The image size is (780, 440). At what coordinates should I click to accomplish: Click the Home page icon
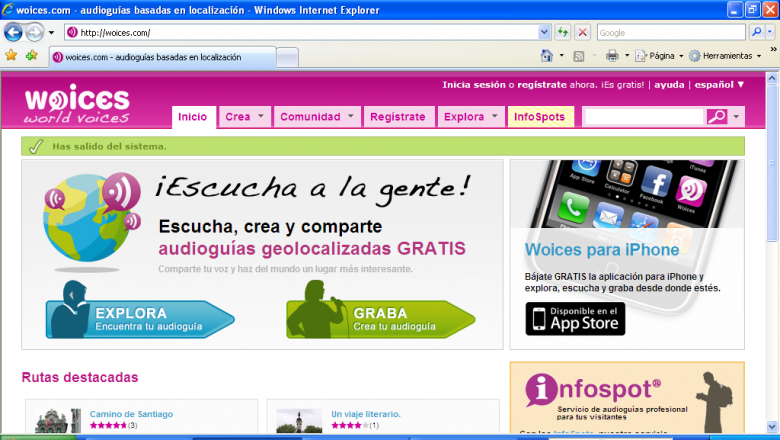547,56
